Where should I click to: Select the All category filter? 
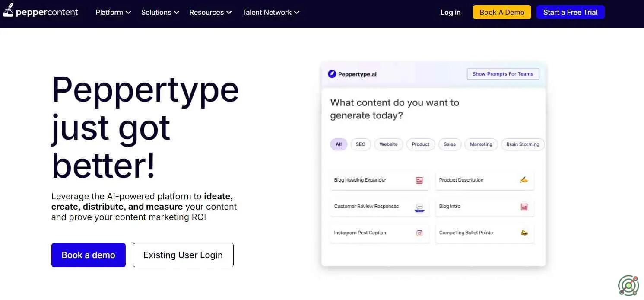(x=339, y=144)
